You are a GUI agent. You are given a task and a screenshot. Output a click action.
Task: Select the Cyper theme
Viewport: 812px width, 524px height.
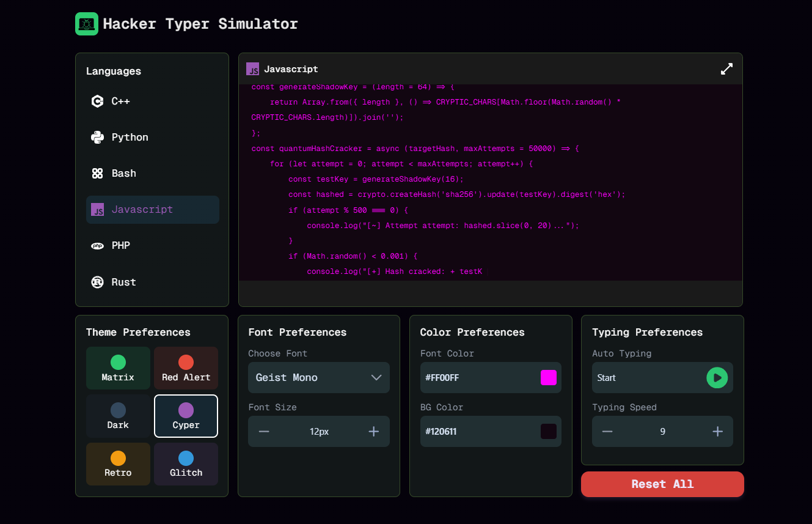186,416
